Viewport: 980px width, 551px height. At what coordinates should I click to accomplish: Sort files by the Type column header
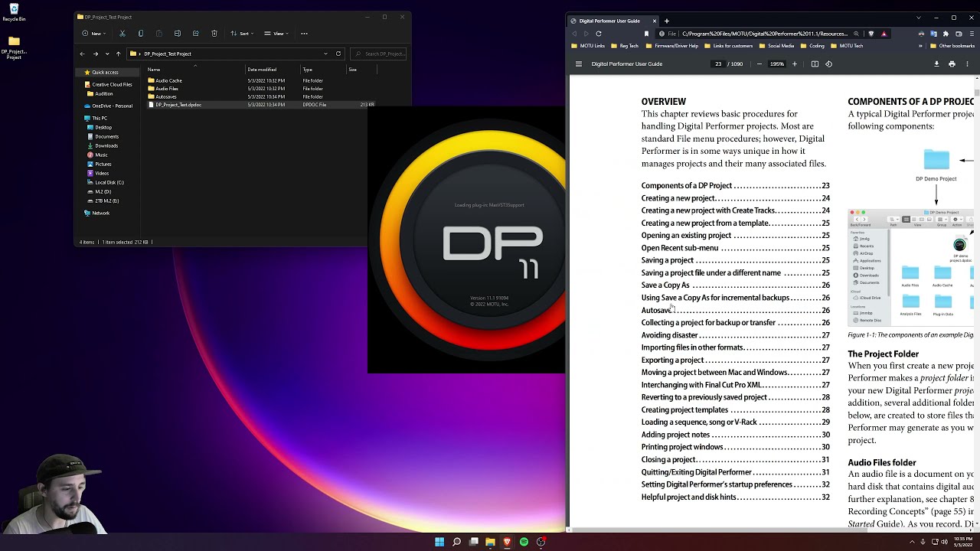coord(307,70)
